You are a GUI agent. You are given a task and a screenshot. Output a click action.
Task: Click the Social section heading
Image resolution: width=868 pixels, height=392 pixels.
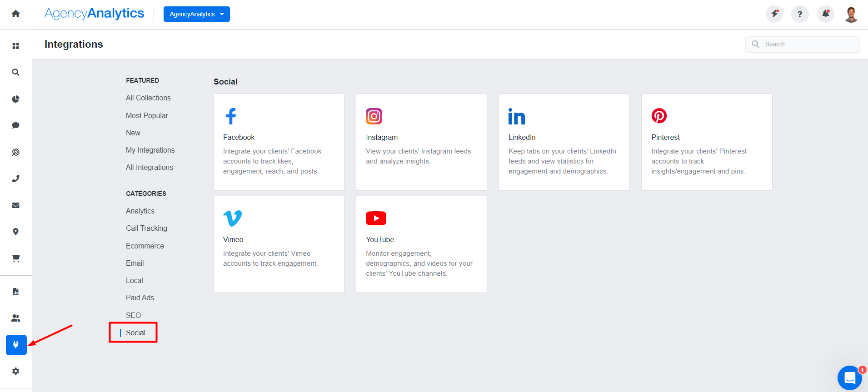225,82
